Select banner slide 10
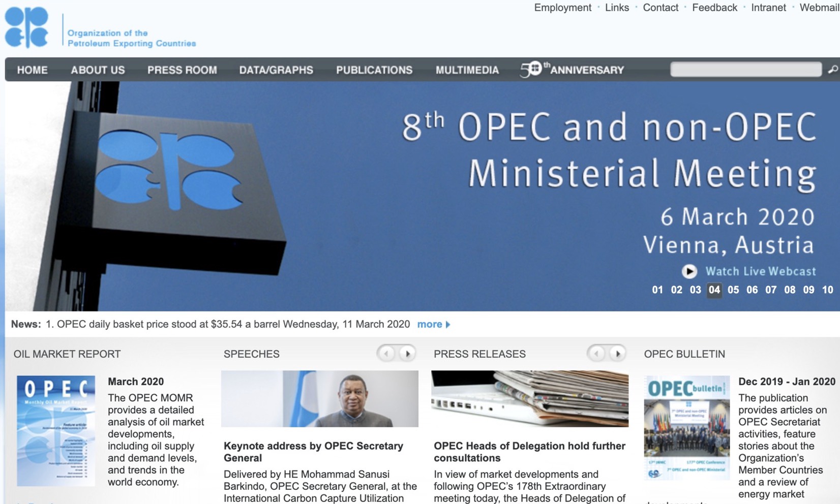Viewport: 840px width, 504px height. point(828,290)
